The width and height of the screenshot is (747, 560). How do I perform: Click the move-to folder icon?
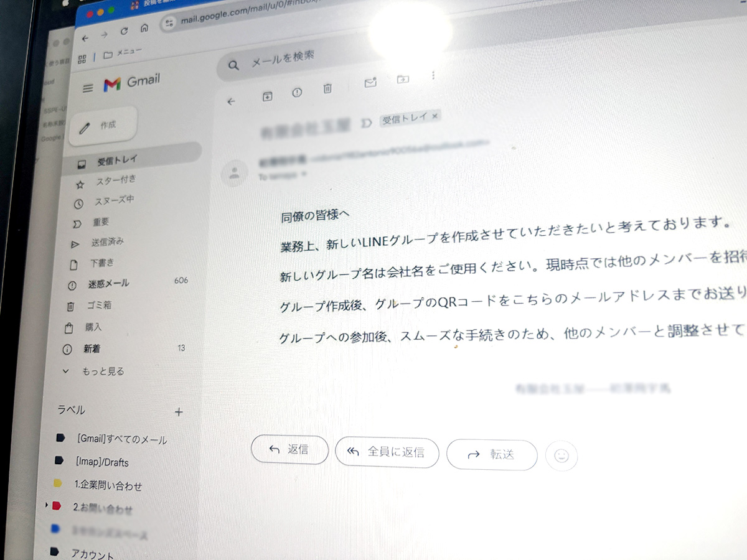pos(403,80)
